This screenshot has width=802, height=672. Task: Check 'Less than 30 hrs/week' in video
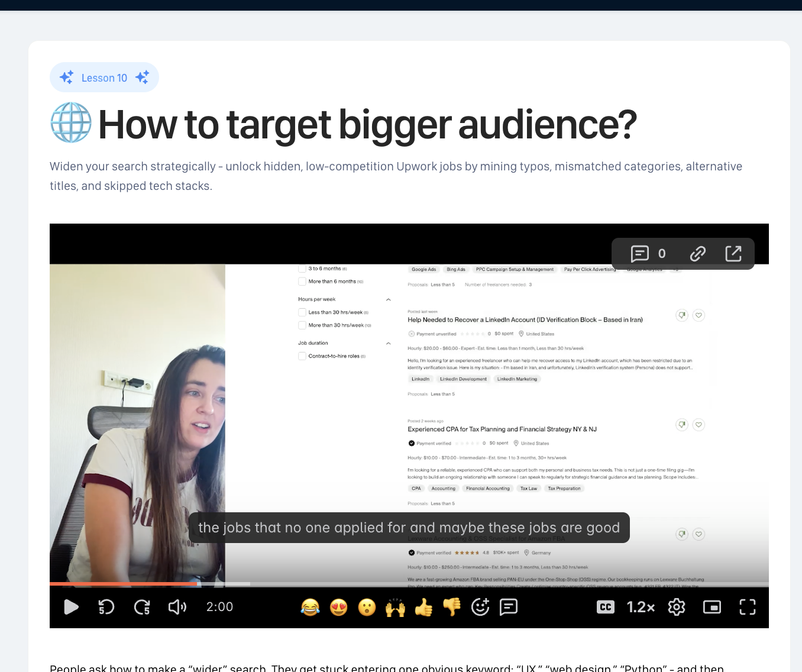click(302, 312)
